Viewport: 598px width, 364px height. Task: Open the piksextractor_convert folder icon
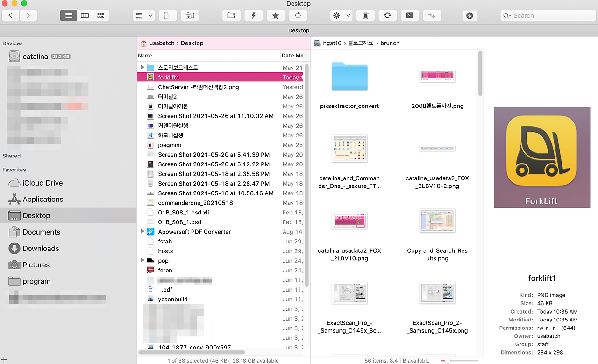point(349,76)
